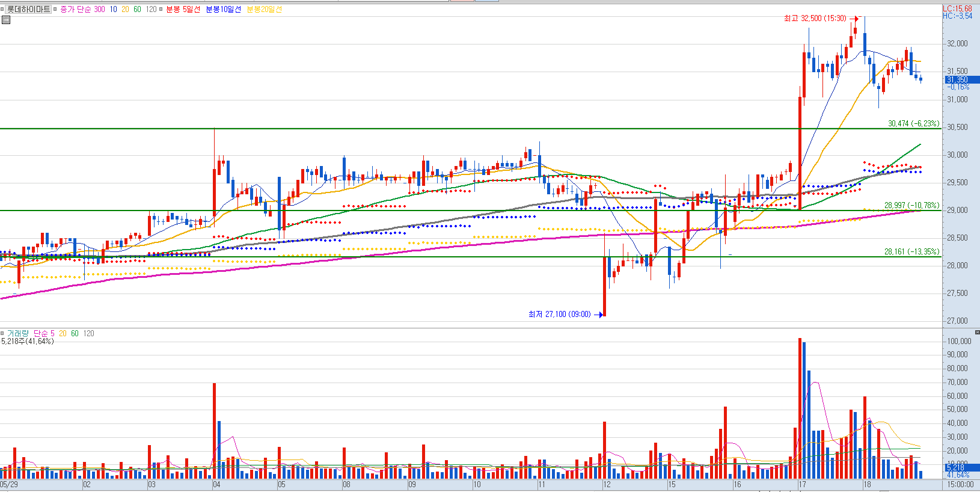
Task: Open the data table grid icon
Action: pos(6,20)
